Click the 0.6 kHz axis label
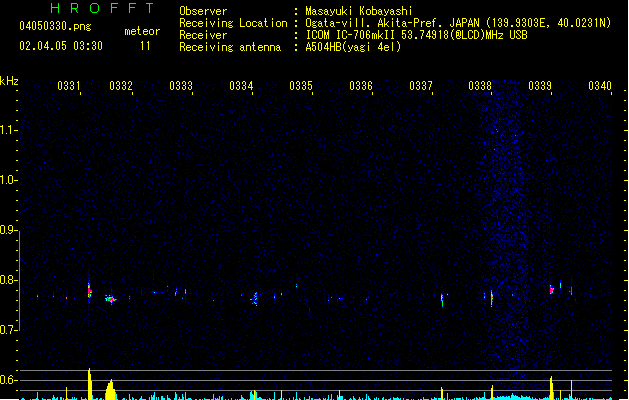629x400 pixels. click(x=8, y=380)
